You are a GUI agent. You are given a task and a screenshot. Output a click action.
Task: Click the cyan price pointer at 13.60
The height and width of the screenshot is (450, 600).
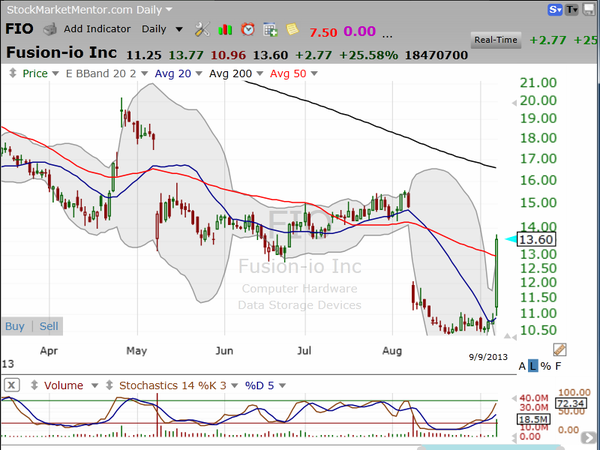510,240
